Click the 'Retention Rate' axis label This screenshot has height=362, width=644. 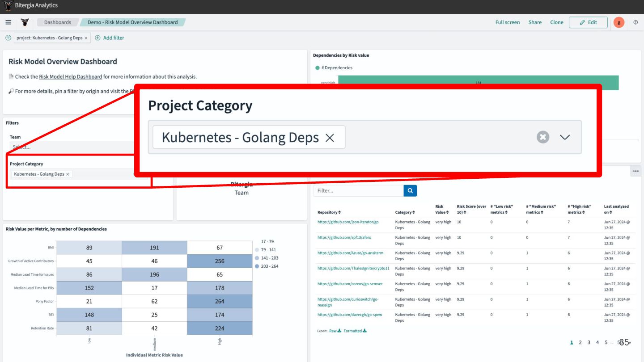point(43,328)
